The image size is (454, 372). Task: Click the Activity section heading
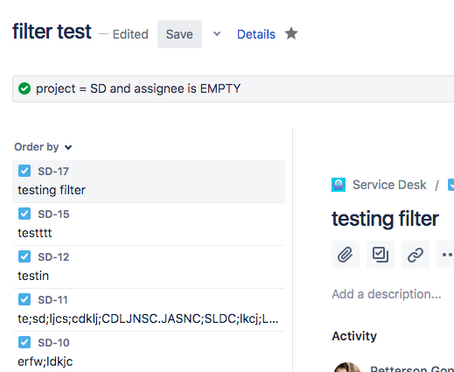point(354,336)
